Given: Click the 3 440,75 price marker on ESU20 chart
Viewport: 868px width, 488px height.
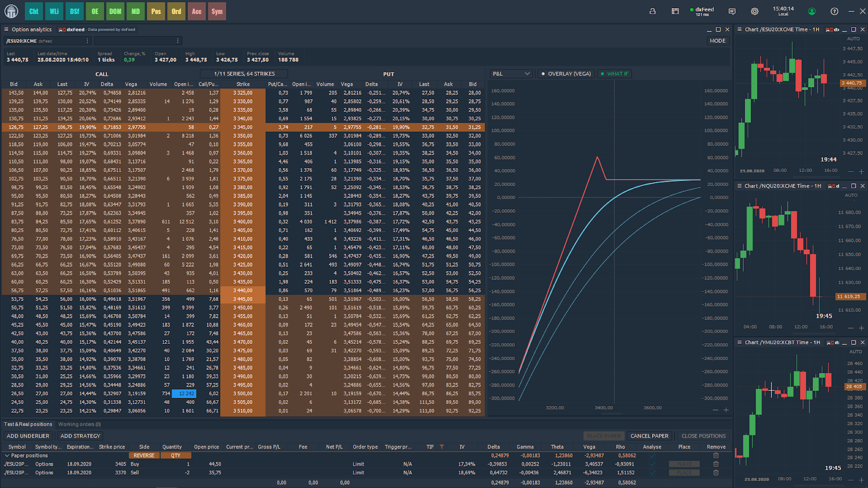Looking at the screenshot, I should (x=853, y=84).
